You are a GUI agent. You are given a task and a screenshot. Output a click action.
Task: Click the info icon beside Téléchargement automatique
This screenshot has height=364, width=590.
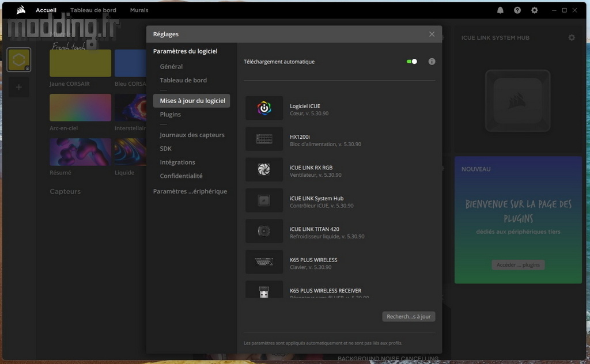click(432, 61)
